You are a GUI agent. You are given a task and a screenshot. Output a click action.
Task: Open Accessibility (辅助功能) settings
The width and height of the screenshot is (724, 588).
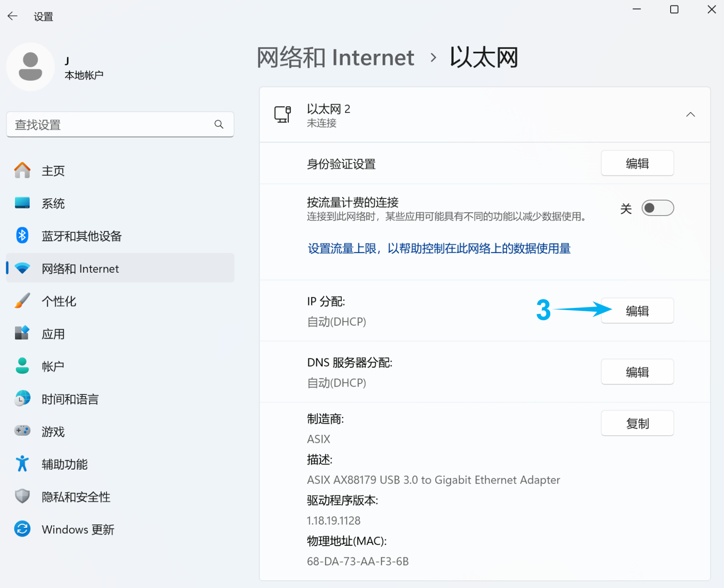tap(65, 464)
